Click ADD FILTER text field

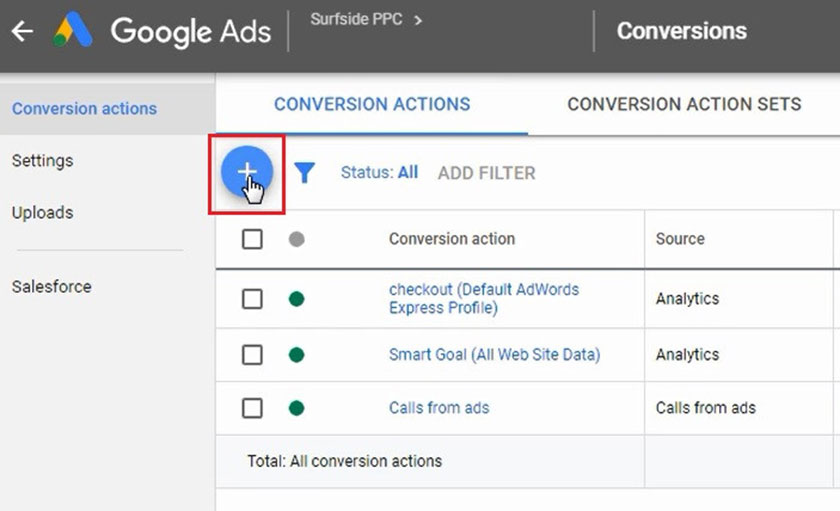(486, 173)
